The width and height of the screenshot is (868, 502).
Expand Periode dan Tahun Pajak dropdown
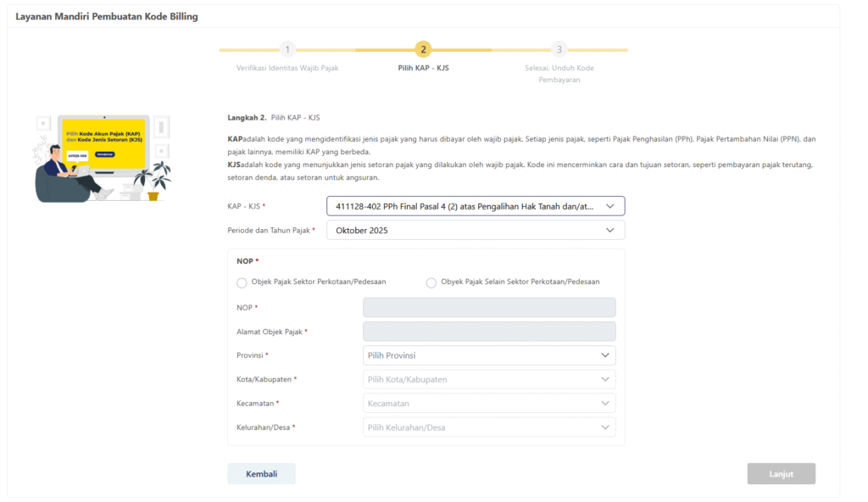click(475, 230)
